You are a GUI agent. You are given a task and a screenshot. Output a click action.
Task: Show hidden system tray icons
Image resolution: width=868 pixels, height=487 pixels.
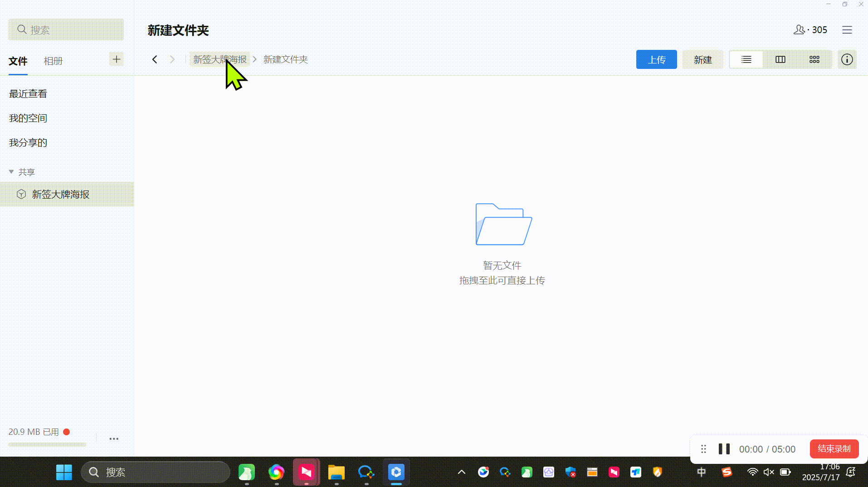(461, 472)
